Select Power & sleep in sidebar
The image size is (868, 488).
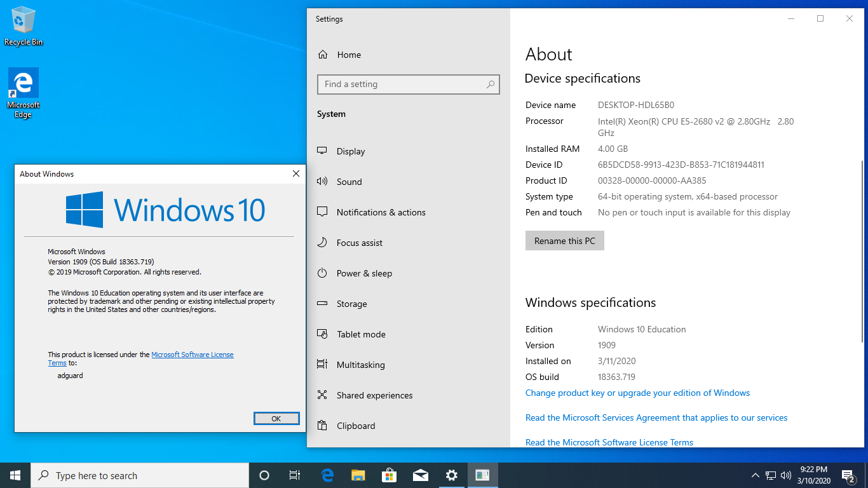click(408, 273)
